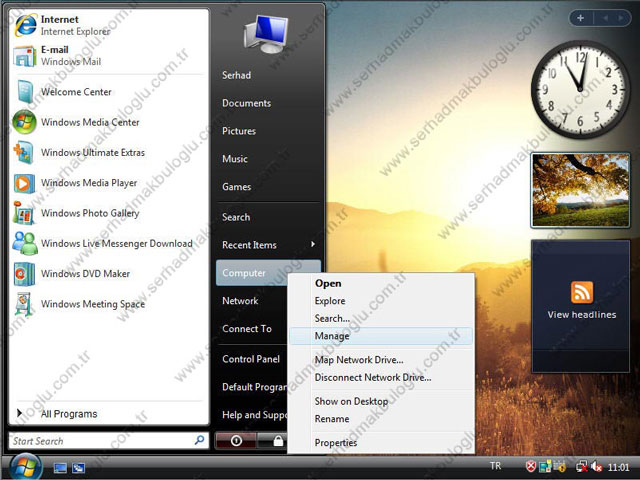Open the Welcome Center icon
640x480 pixels.
25,91
